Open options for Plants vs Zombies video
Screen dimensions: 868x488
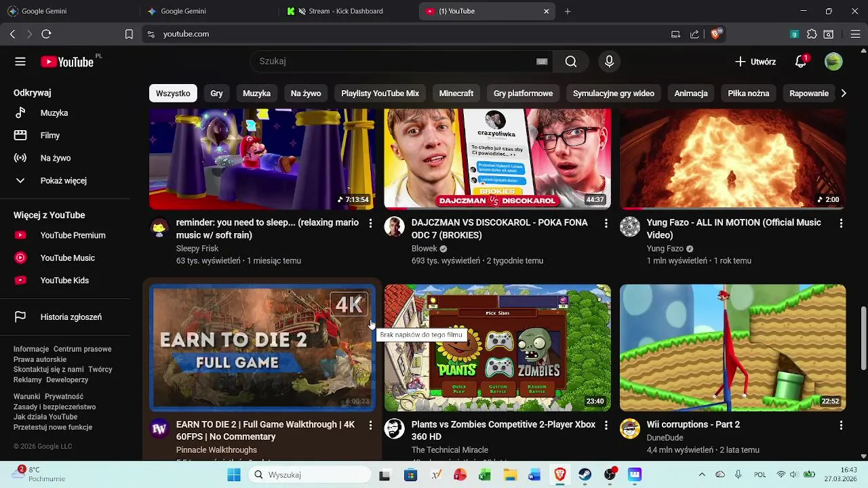(x=606, y=425)
